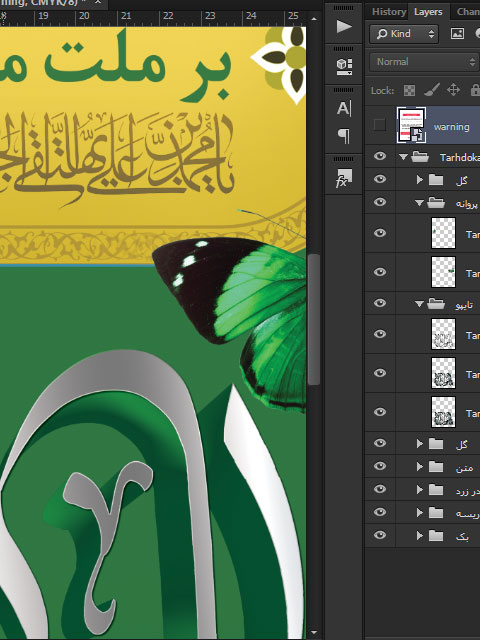Filter layers by pixel layer icon
The image size is (480, 640).
457,34
